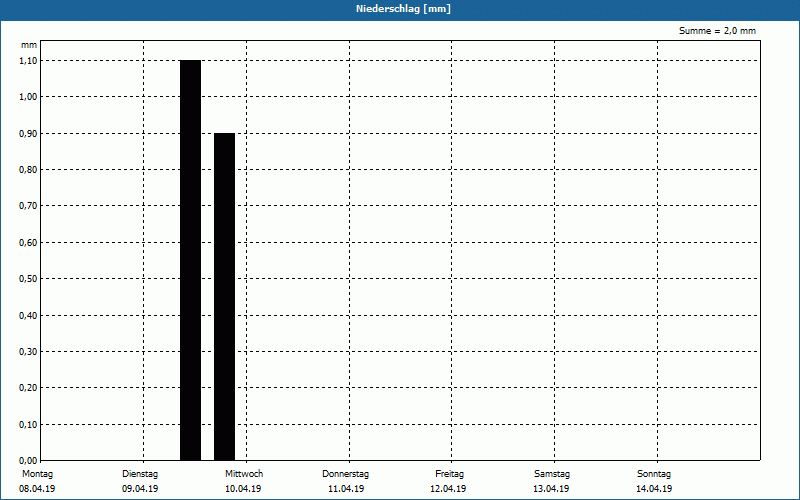The image size is (800, 500).
Task: Click the Montag axis label
Action: point(37,474)
